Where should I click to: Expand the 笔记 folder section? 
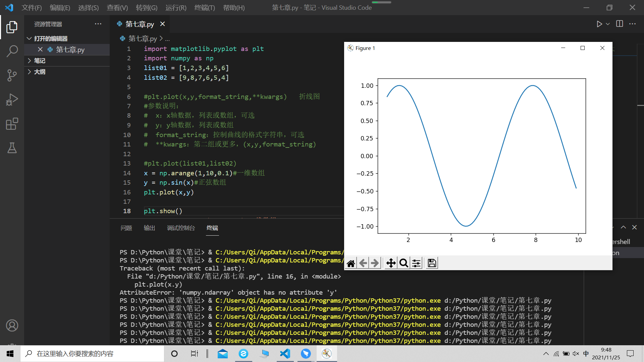(40, 61)
